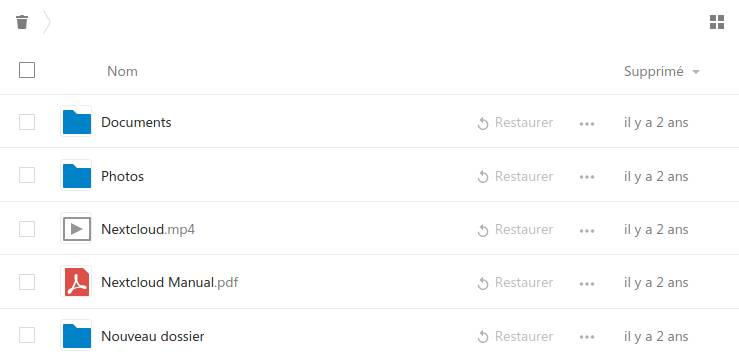
Task: Open three-dot menu for Nextcloud Manual.pdf
Action: (587, 284)
